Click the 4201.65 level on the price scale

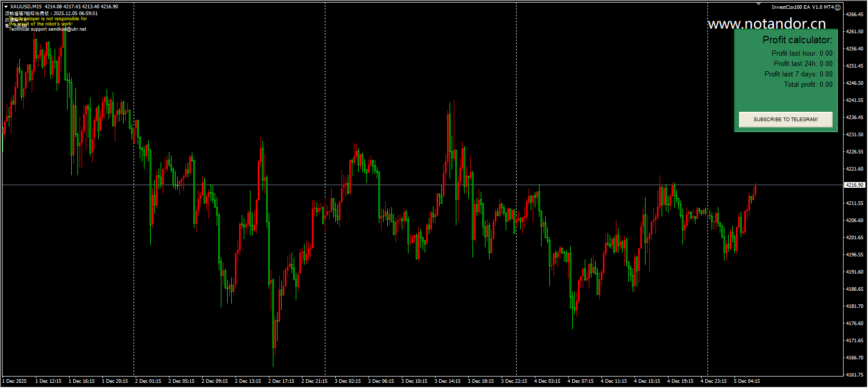854,238
